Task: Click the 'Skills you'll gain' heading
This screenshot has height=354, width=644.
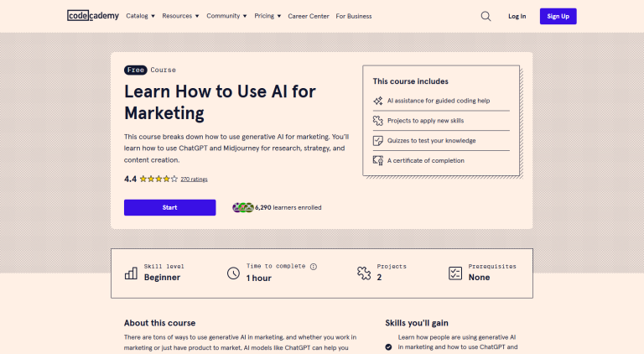Action: click(417, 323)
